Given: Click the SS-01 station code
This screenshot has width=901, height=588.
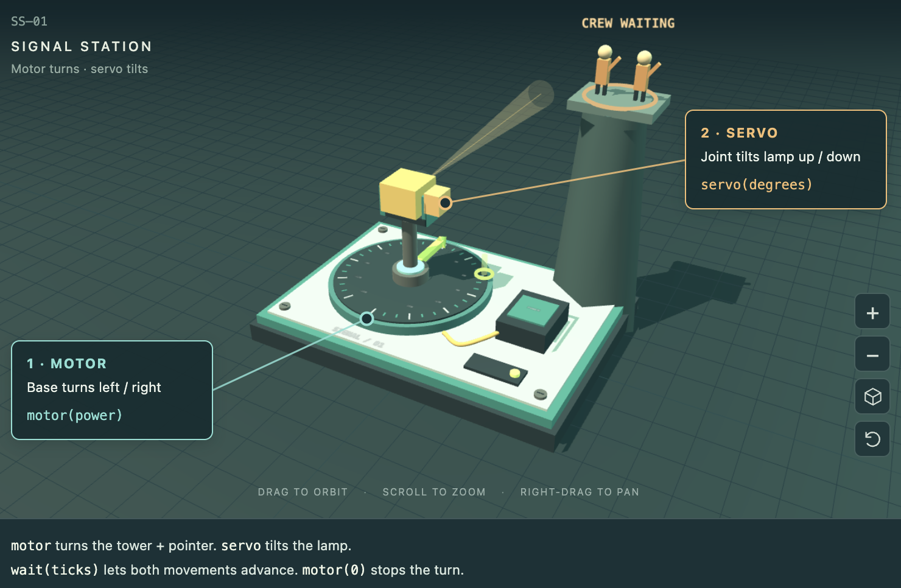Looking at the screenshot, I should (x=29, y=21).
